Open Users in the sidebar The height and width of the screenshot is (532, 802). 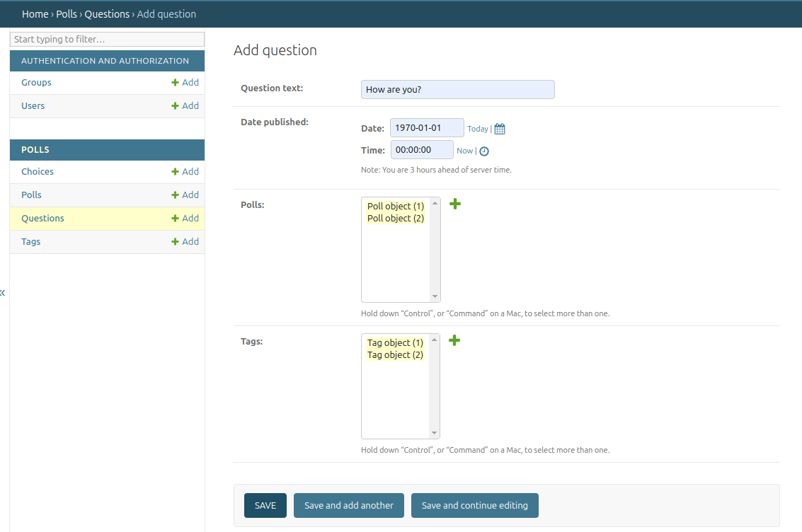pos(33,106)
